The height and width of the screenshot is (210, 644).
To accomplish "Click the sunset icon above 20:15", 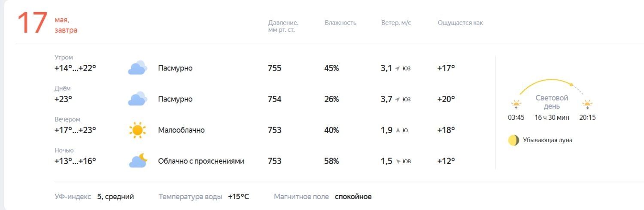I will point(587,104).
